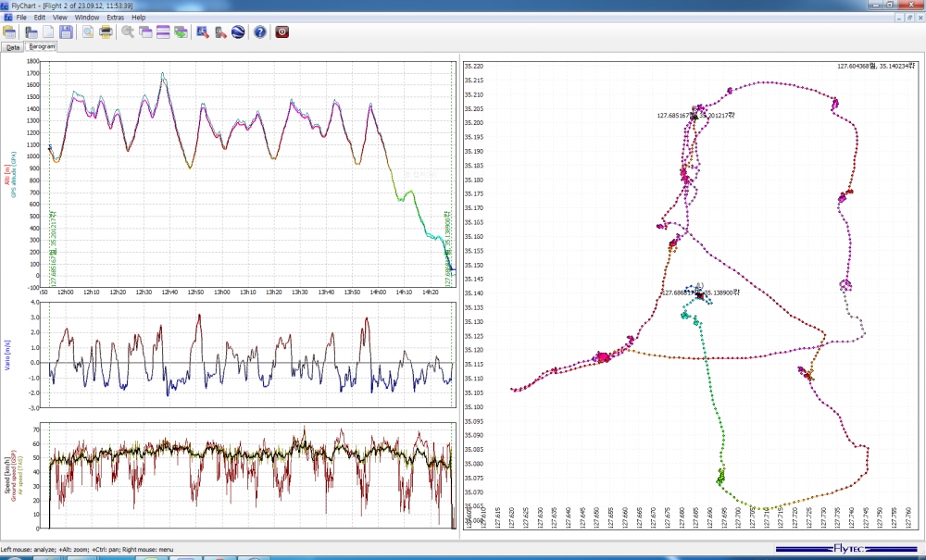The height and width of the screenshot is (560, 926).
Task: Open the Edit menu
Action: click(40, 18)
